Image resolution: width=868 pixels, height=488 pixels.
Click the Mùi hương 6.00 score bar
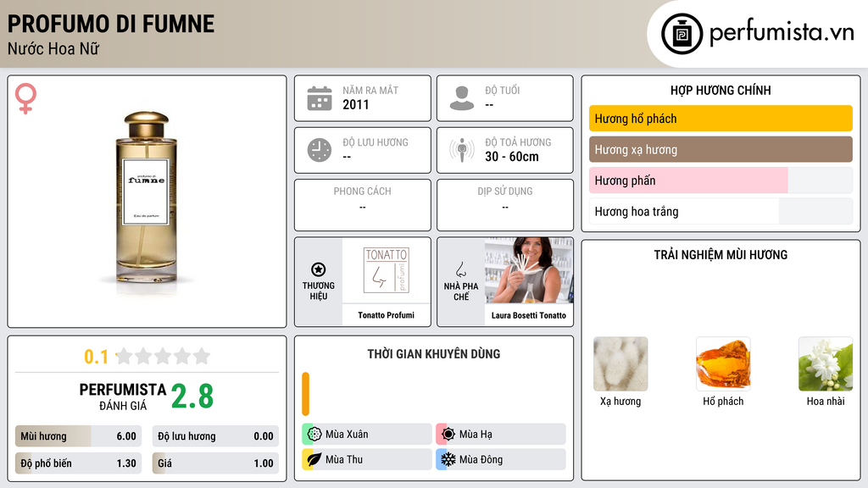tap(79, 436)
